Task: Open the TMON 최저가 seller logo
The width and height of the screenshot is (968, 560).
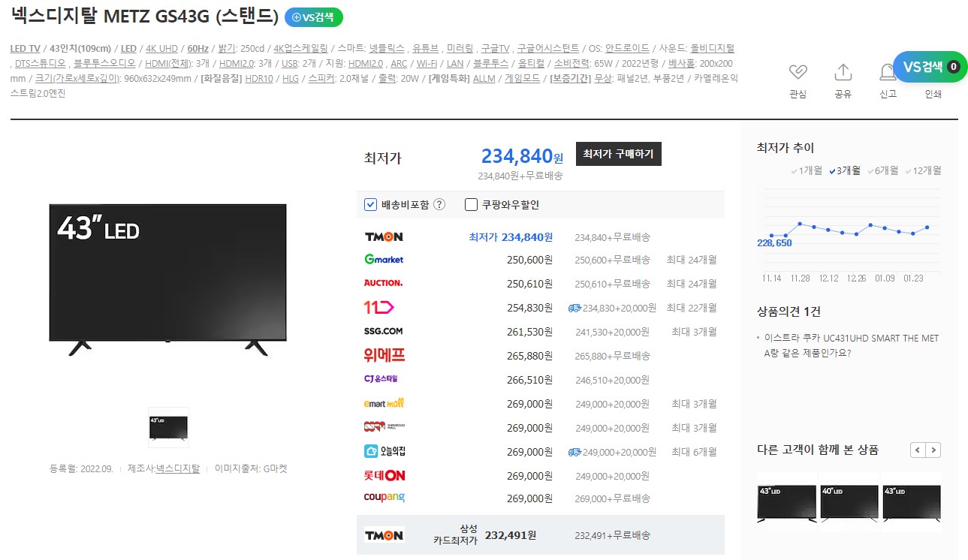Action: coord(384,236)
